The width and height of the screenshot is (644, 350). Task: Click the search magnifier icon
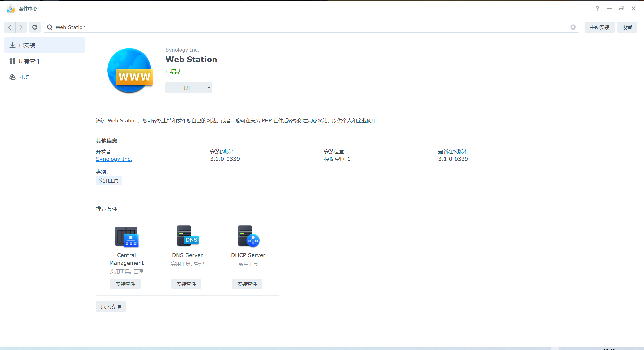[50, 27]
